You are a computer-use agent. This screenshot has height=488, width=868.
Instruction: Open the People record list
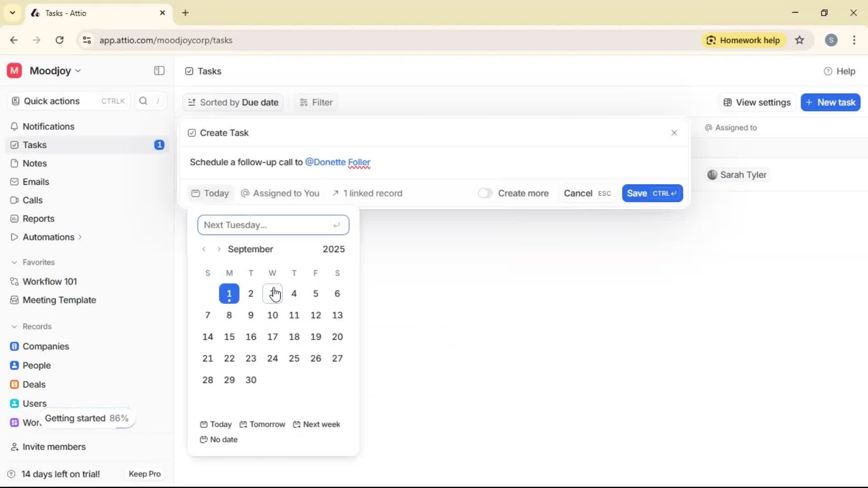[37, 365]
